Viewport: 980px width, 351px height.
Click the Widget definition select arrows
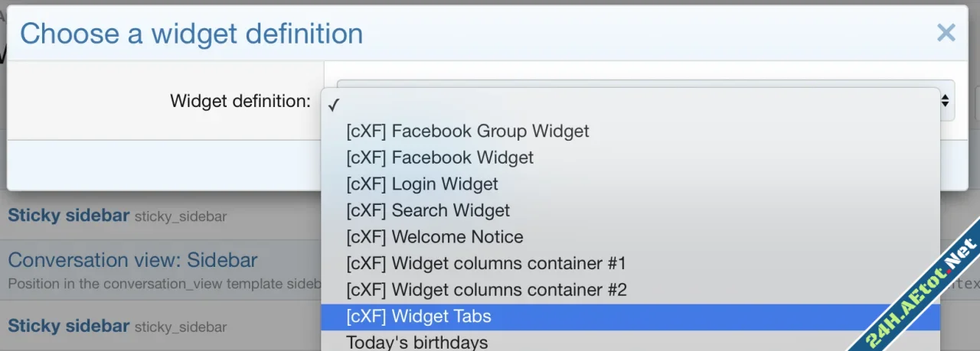point(946,100)
